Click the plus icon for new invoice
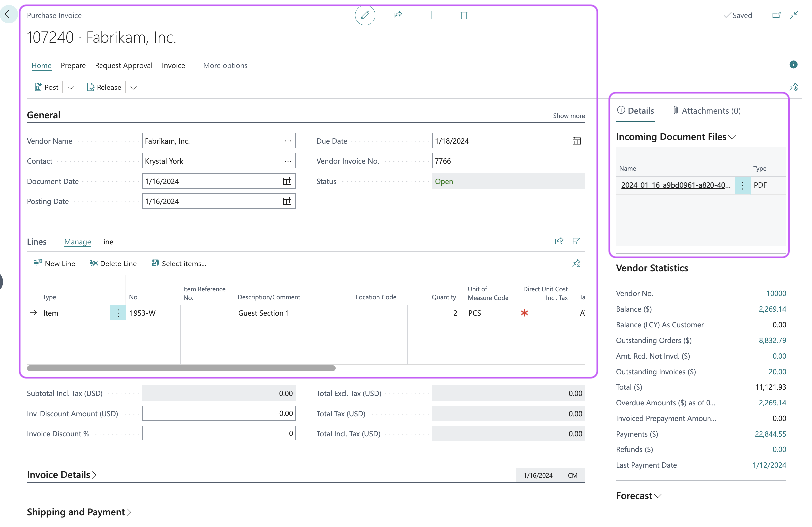Screen dimensions: 812x527 pos(431,15)
